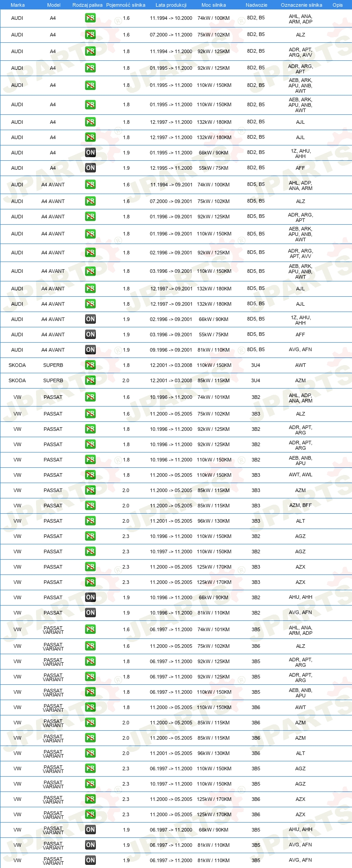This screenshot has width=352, height=868.
Task: Click SKODA in the Superb 1.8 row
Action: click(x=17, y=365)
